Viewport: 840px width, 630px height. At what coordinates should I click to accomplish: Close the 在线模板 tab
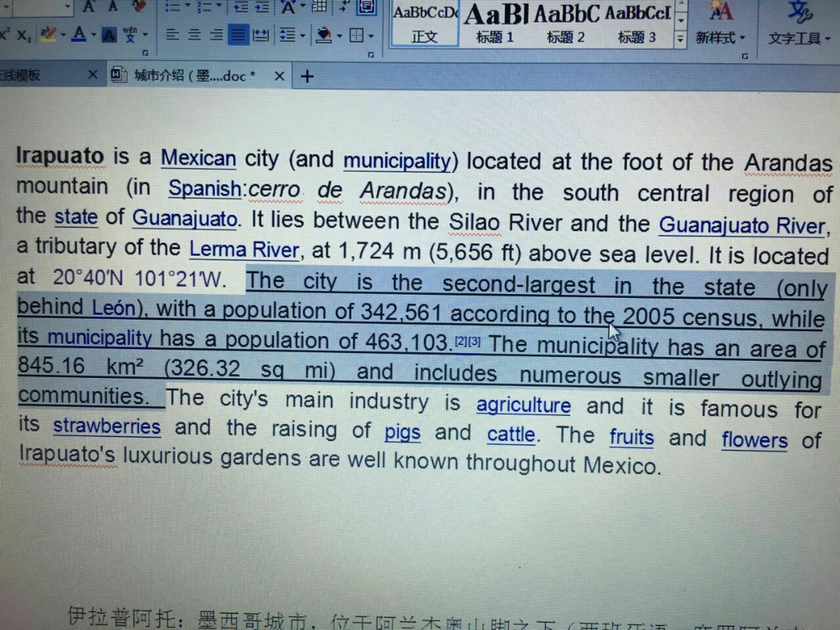[x=93, y=75]
